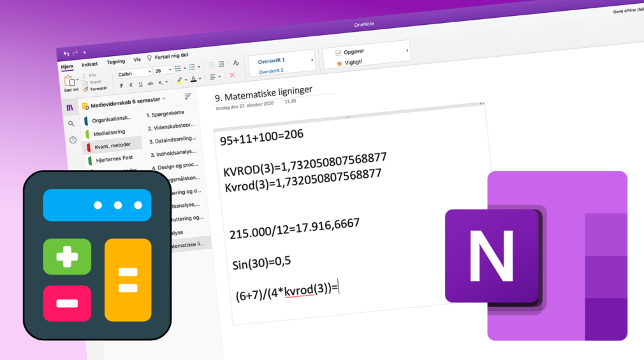Open recent notes clock icon
644x360 pixels.
coord(73,140)
